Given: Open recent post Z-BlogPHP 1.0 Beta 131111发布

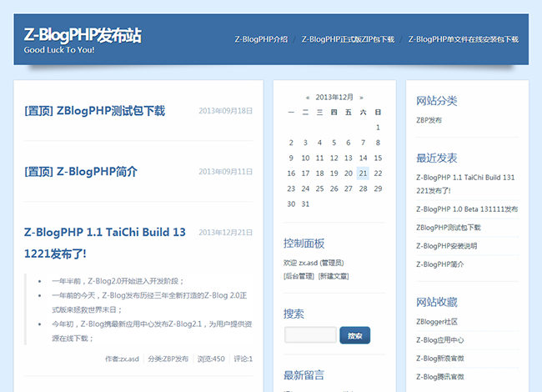Looking at the screenshot, I should [x=467, y=209].
